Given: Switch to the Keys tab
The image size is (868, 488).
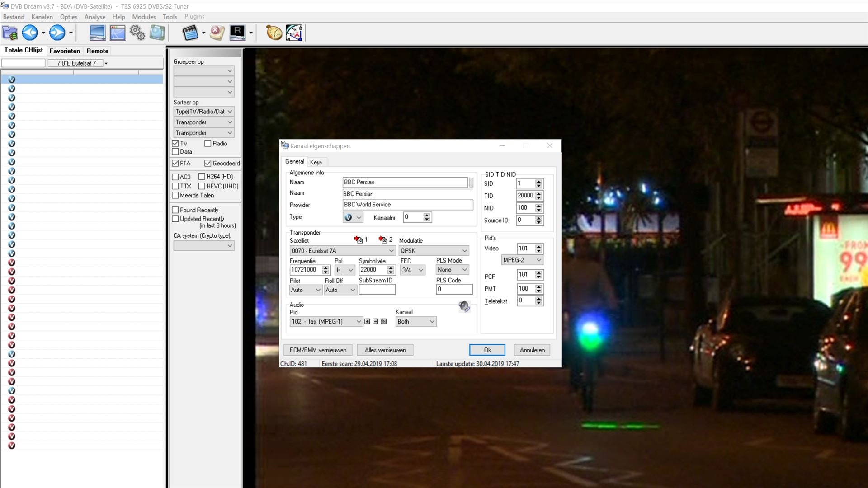Looking at the screenshot, I should (x=316, y=162).
